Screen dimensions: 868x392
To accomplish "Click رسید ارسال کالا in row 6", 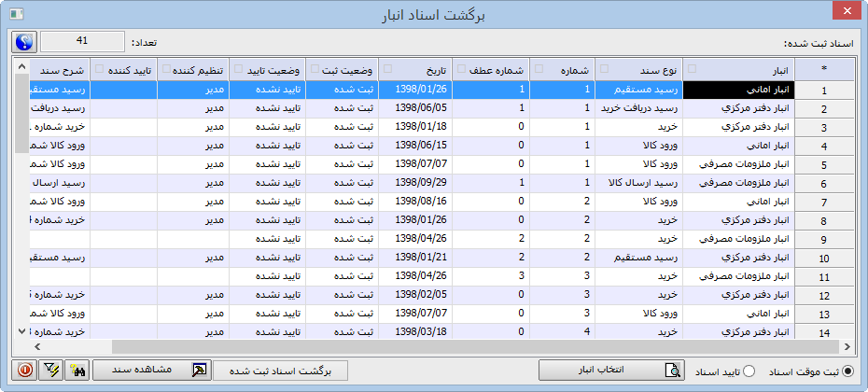I will click(x=638, y=183).
